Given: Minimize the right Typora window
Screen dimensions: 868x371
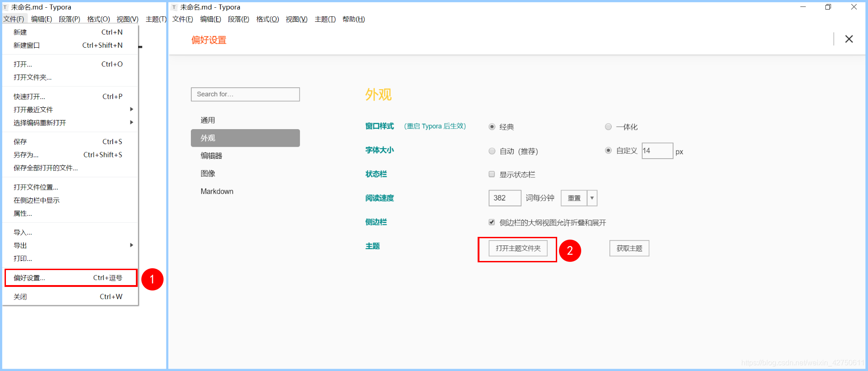Looking at the screenshot, I should click(803, 7).
